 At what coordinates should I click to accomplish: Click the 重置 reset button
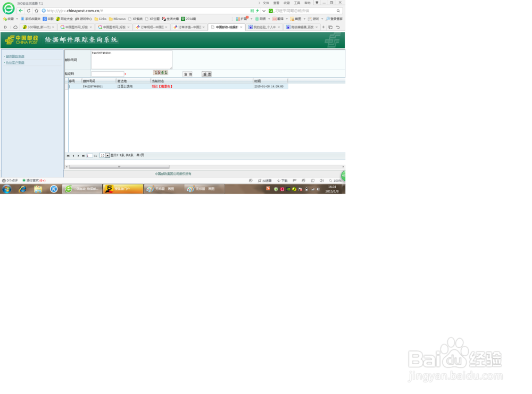click(x=206, y=74)
